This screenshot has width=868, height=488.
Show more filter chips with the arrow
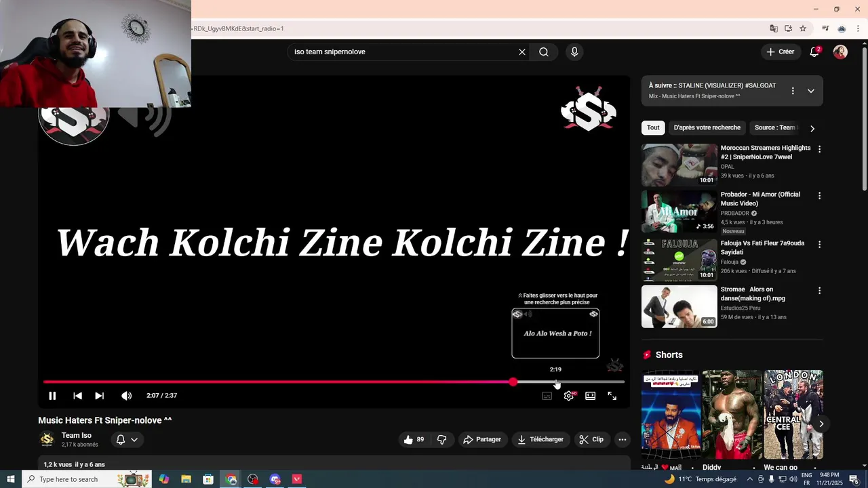(x=812, y=128)
